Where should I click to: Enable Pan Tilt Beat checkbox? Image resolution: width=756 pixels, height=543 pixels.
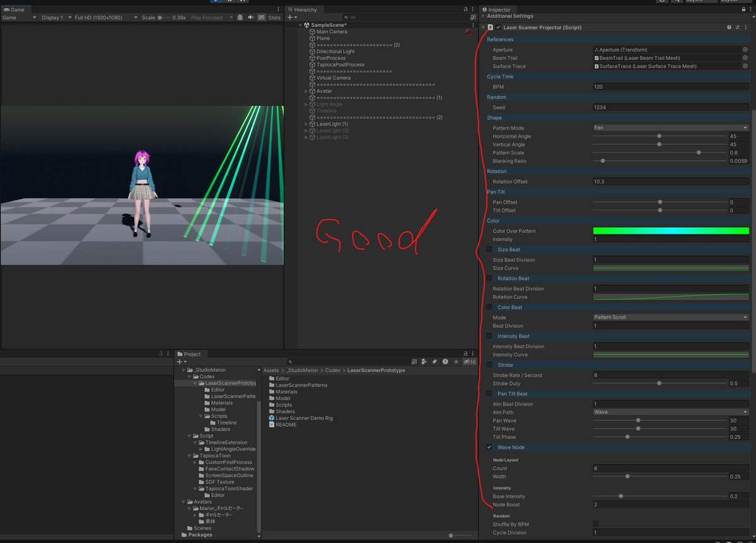tap(489, 394)
